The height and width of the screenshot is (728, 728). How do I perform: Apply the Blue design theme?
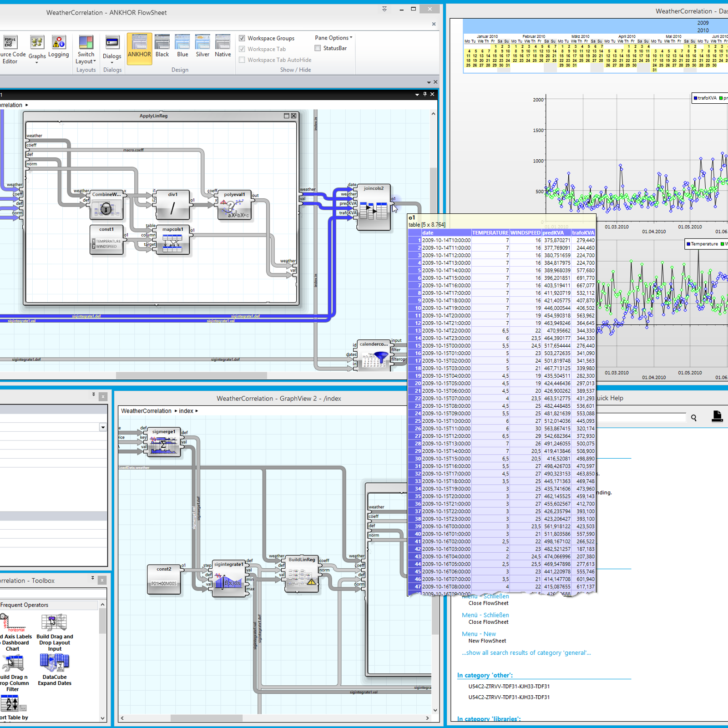[182, 46]
